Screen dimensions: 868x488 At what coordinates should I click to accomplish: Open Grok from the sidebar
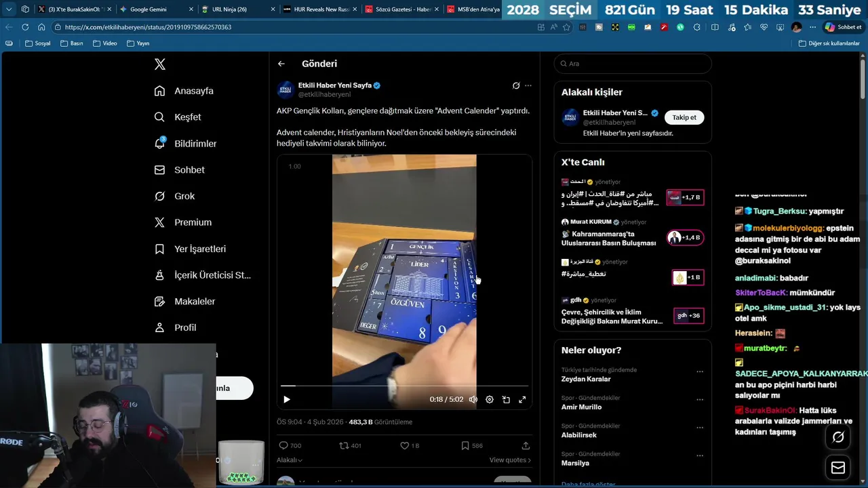pyautogui.click(x=174, y=197)
